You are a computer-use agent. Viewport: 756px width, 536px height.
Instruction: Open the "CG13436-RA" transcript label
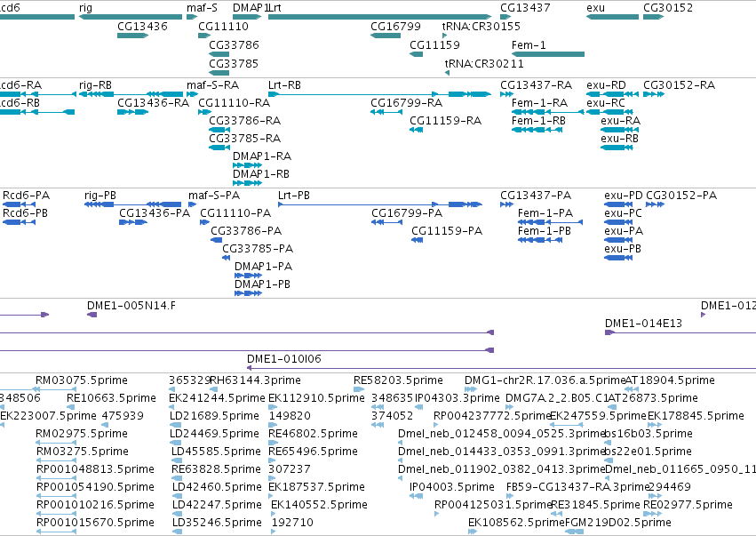154,103
